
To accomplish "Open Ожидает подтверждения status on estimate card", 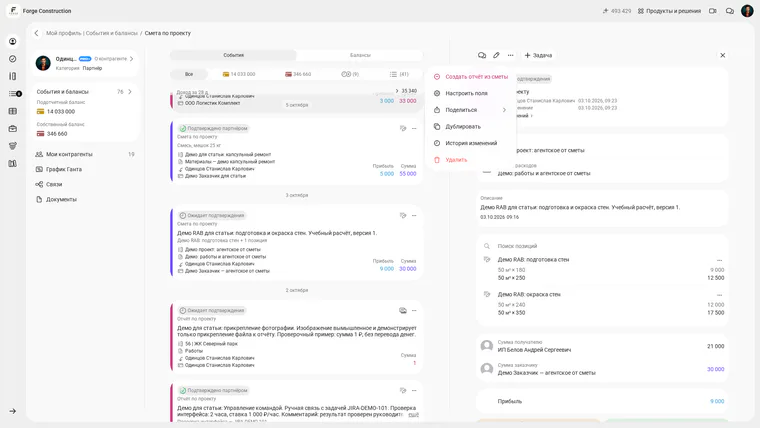I will point(212,215).
